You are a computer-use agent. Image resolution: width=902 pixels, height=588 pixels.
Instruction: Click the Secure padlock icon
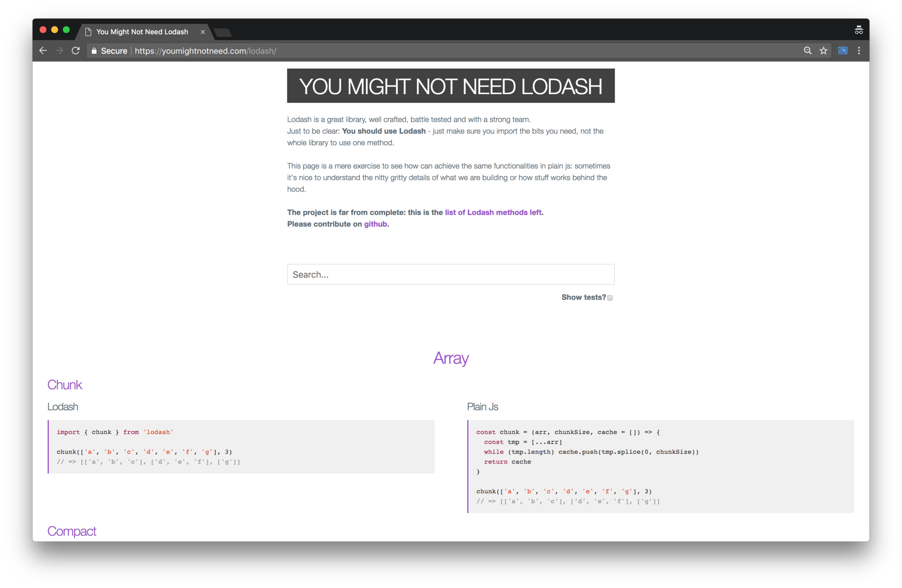94,51
